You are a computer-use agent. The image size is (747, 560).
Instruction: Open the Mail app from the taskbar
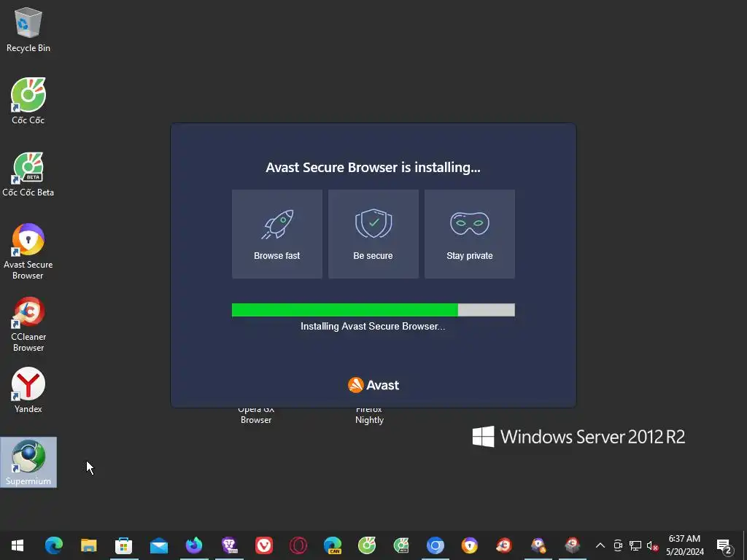pos(158,545)
